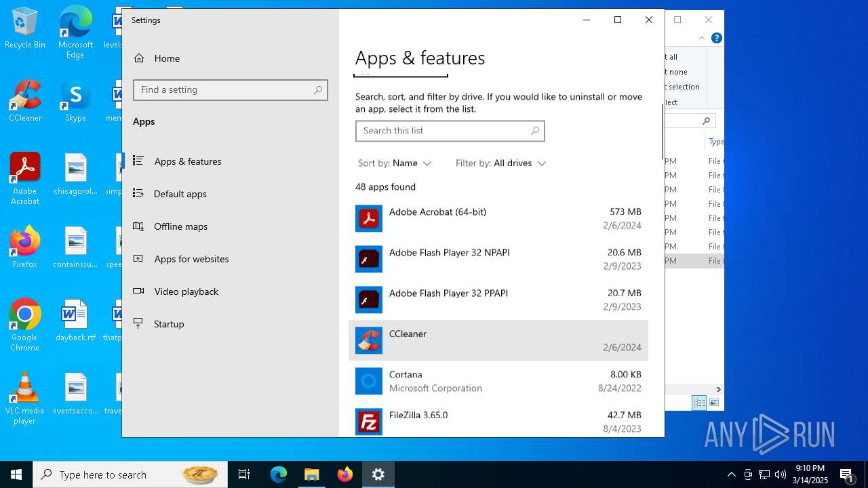Open Microsoft Edge desktop shortcut
868x488 pixels.
point(75,33)
